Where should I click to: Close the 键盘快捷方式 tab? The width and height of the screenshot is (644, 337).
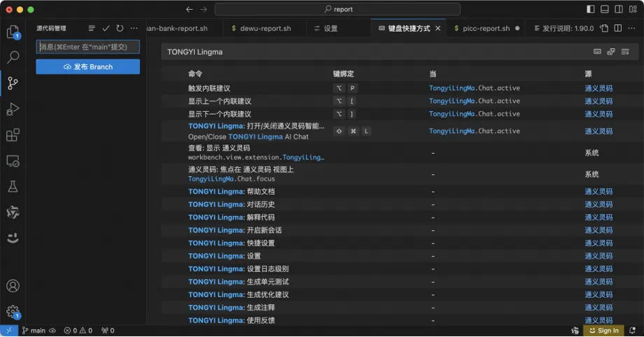pyautogui.click(x=437, y=29)
